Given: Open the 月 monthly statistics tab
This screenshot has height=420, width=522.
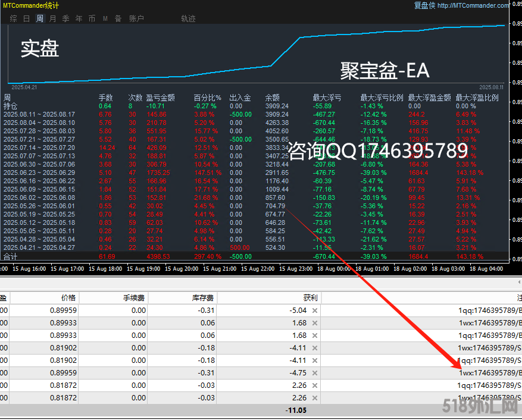Looking at the screenshot, I should (53, 18).
